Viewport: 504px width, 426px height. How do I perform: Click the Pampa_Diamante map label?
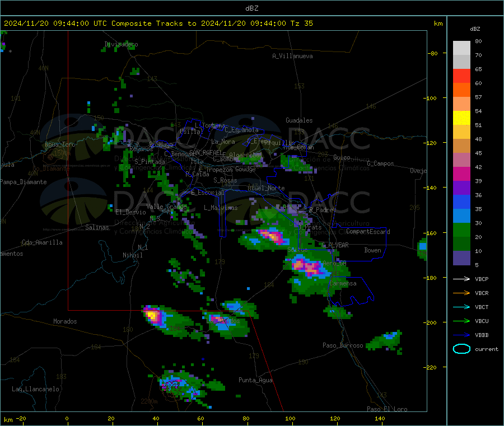24,182
